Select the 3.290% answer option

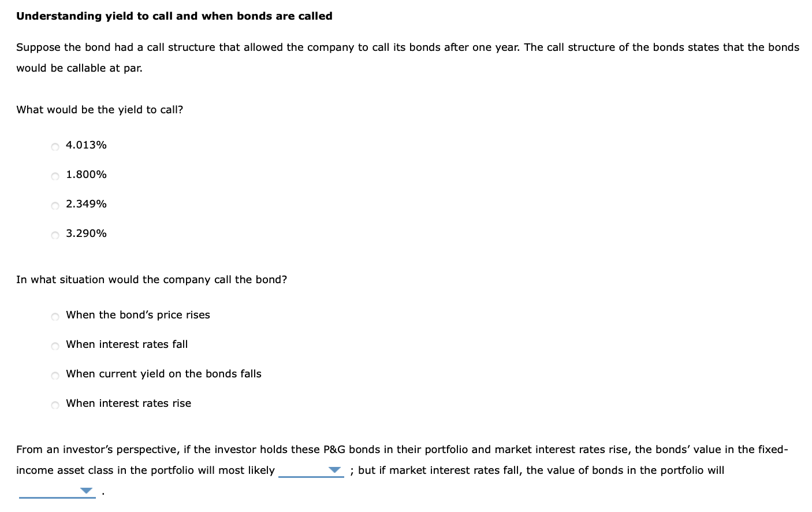(x=55, y=235)
